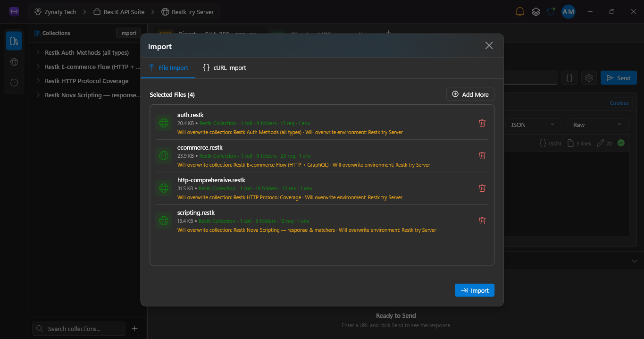Add a new collection with the plus icon
Screen dimensions: 644x339
(134, 329)
